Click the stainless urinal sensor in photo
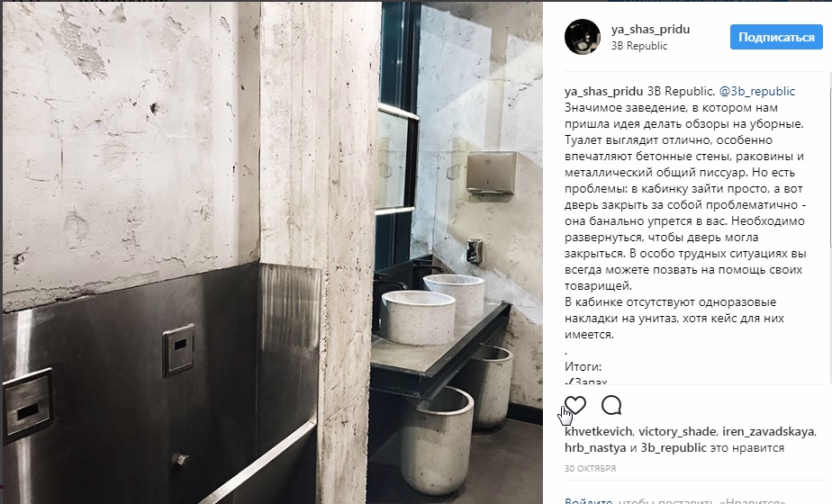 177,349
